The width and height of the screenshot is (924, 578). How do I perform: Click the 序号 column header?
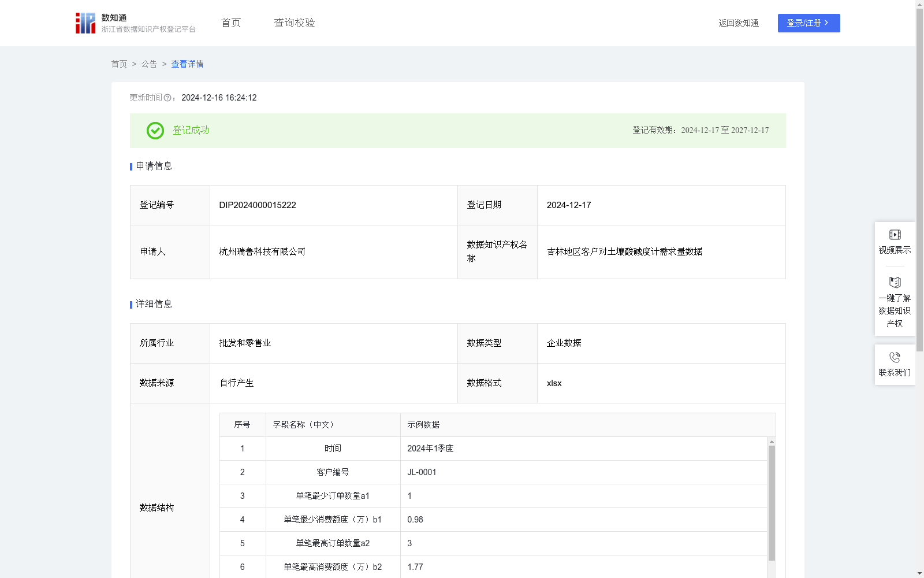click(x=242, y=425)
